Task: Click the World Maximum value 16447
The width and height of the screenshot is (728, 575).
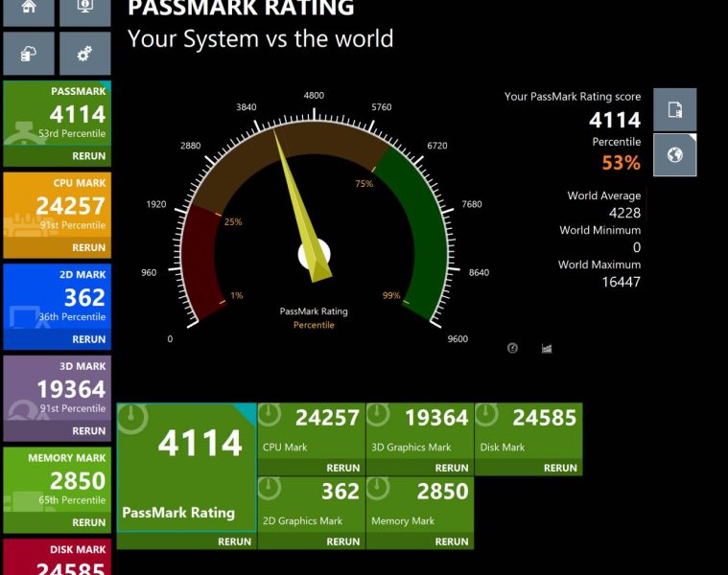Action: point(622,282)
